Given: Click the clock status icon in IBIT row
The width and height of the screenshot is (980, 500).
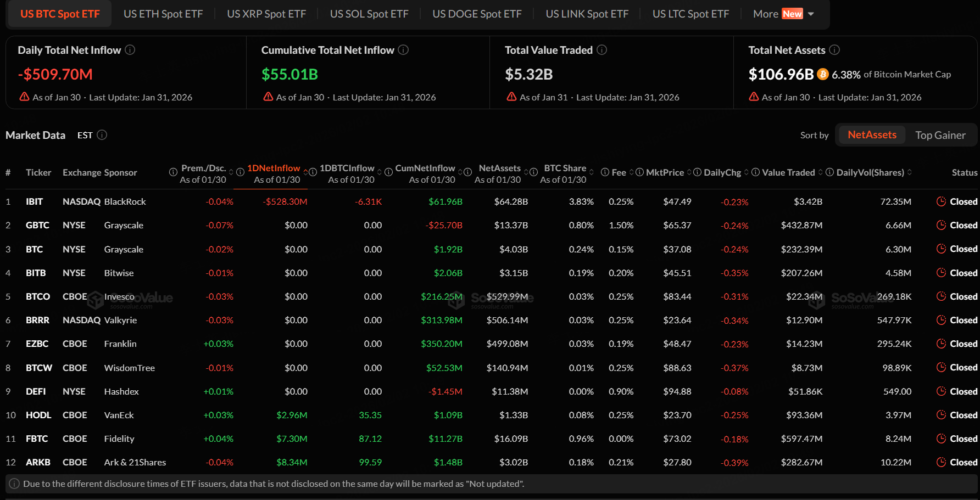Looking at the screenshot, I should [x=941, y=201].
